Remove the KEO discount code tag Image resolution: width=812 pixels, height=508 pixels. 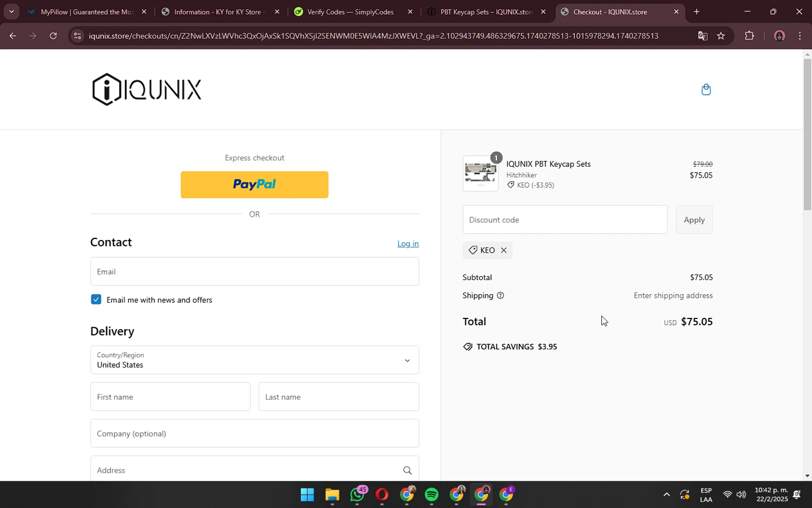click(503, 250)
